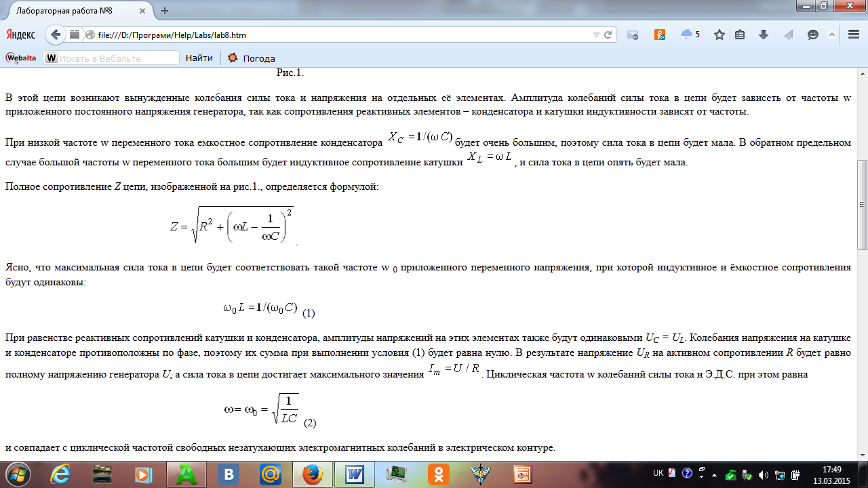The height and width of the screenshot is (488, 868).
Task: Collapse the toolbar with small up chevron
Action: [x=832, y=35]
